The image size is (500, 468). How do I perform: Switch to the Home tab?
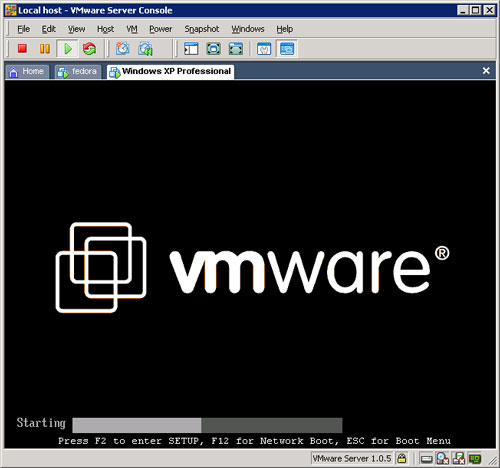(x=27, y=71)
